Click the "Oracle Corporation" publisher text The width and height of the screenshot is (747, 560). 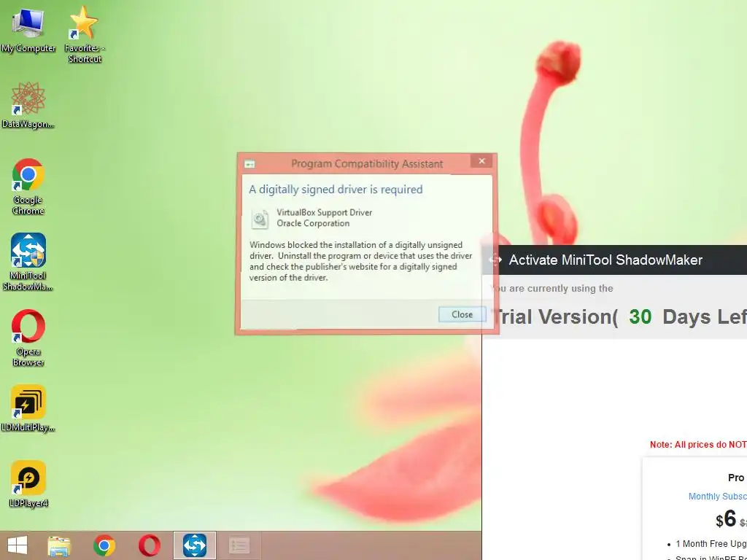[313, 223]
